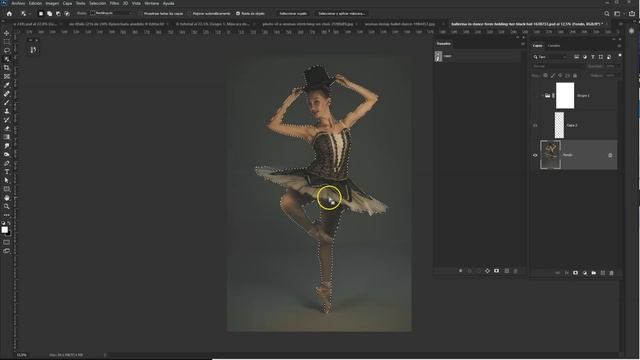Select the Eyedropper tool
The height and width of the screenshot is (360, 640).
coord(7,85)
